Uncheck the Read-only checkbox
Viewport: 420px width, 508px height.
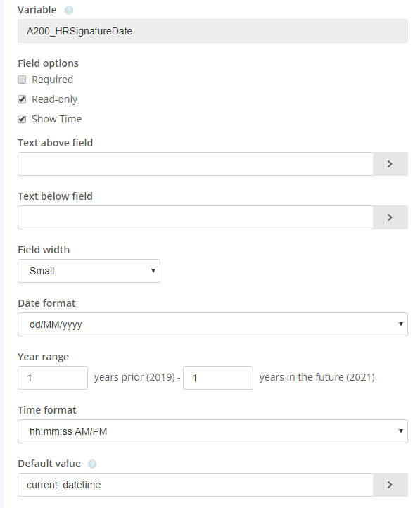pyautogui.click(x=22, y=99)
